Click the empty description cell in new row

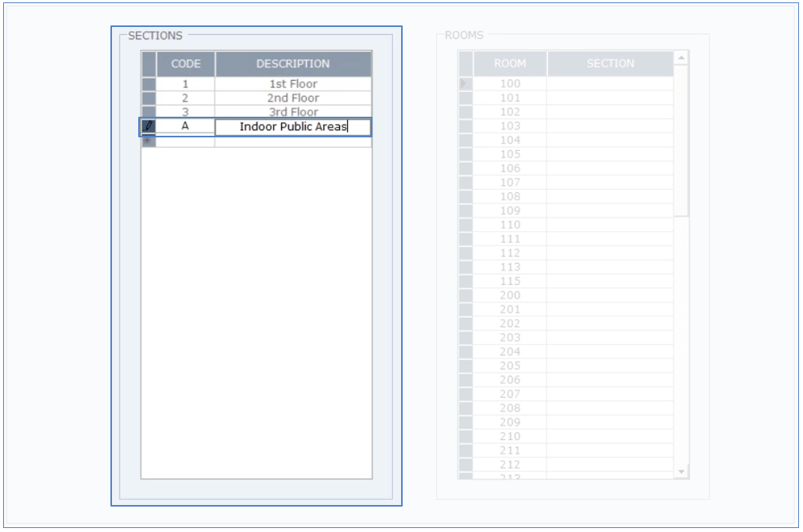(x=292, y=142)
